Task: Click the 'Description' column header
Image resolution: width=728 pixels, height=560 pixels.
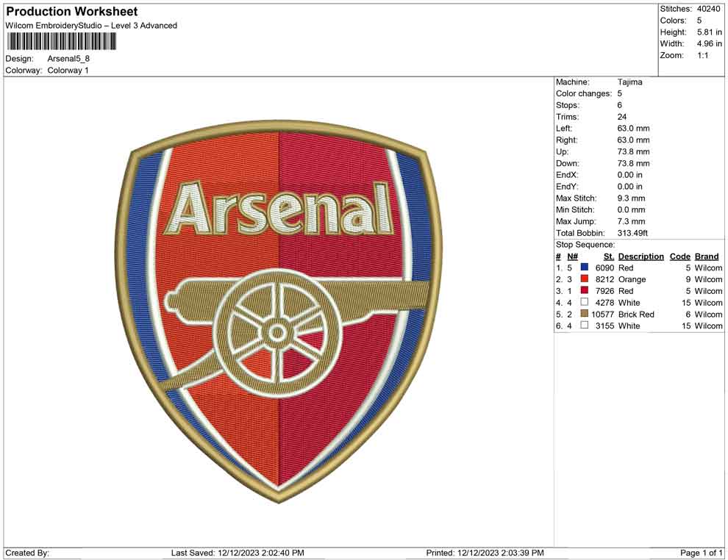Action: pyautogui.click(x=641, y=256)
